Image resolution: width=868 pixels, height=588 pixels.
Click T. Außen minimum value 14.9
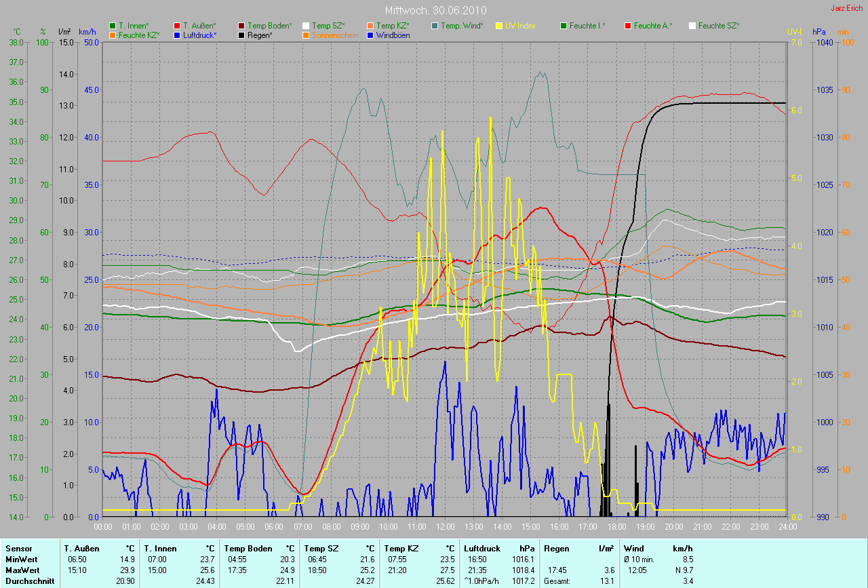click(126, 560)
